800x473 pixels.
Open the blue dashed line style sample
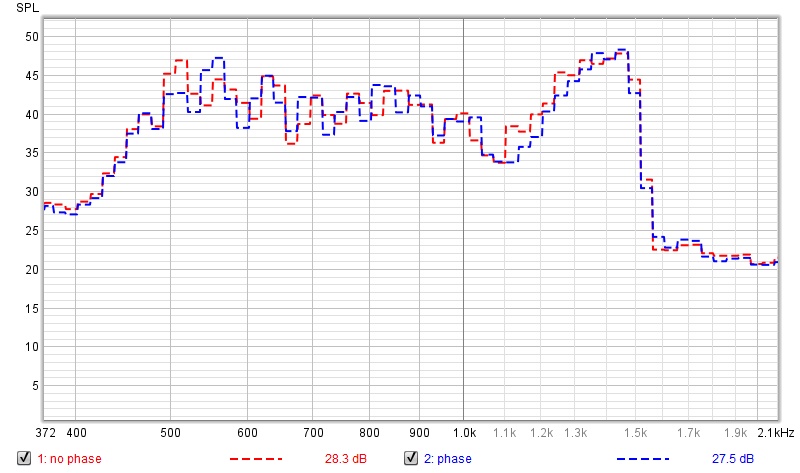pos(643,459)
